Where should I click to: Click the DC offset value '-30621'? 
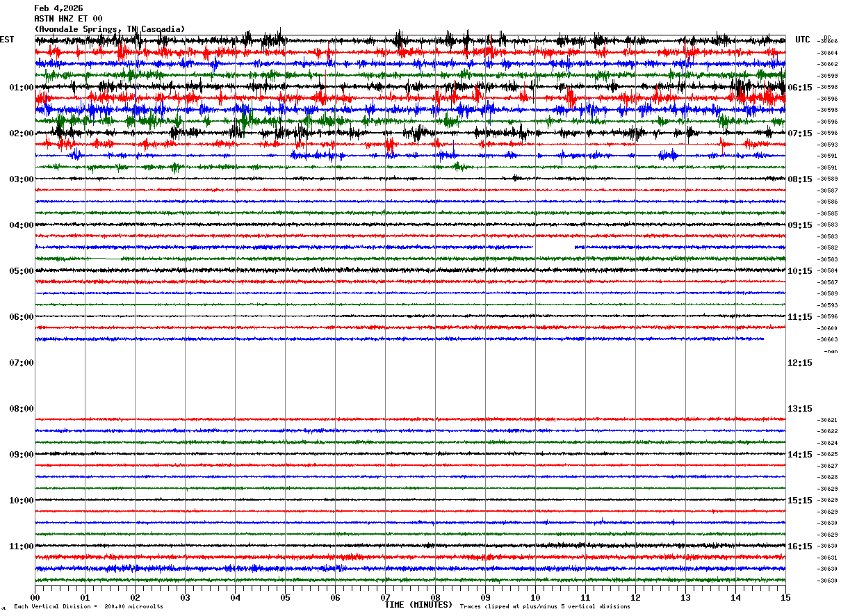click(x=828, y=420)
